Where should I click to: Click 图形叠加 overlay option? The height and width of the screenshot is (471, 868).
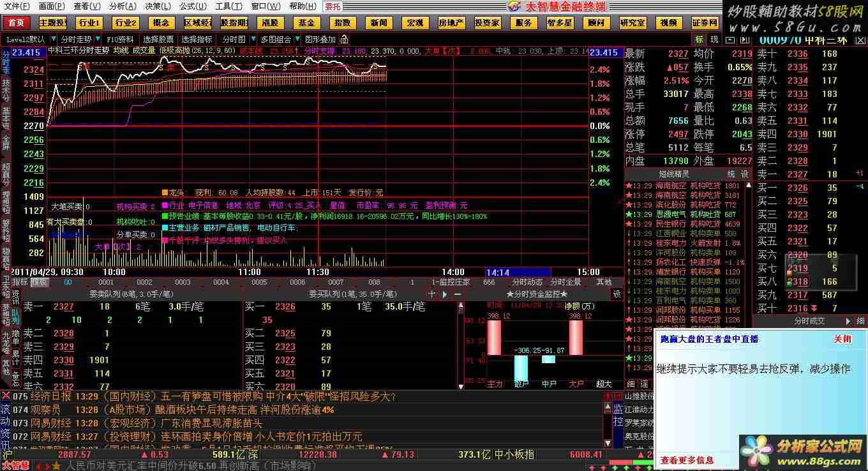(320, 40)
